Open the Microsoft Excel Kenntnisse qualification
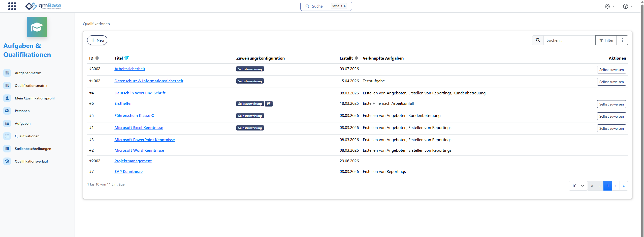 tap(139, 128)
